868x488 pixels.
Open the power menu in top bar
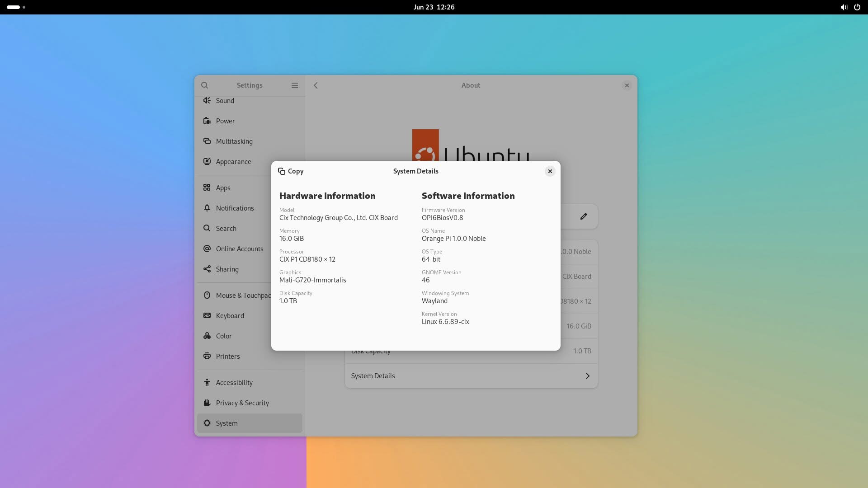click(857, 7)
